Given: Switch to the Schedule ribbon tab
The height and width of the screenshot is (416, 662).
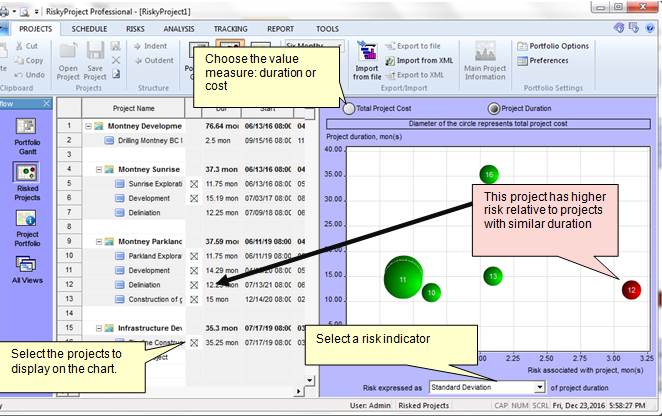Looking at the screenshot, I should [90, 29].
